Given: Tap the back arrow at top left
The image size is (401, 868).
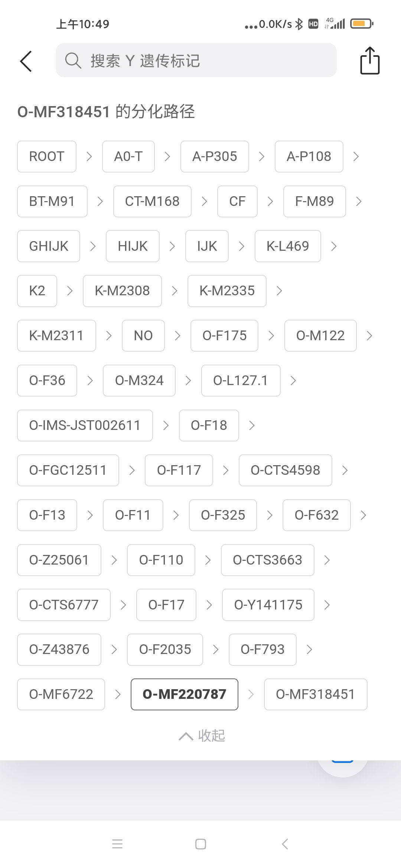Looking at the screenshot, I should pos(26,61).
